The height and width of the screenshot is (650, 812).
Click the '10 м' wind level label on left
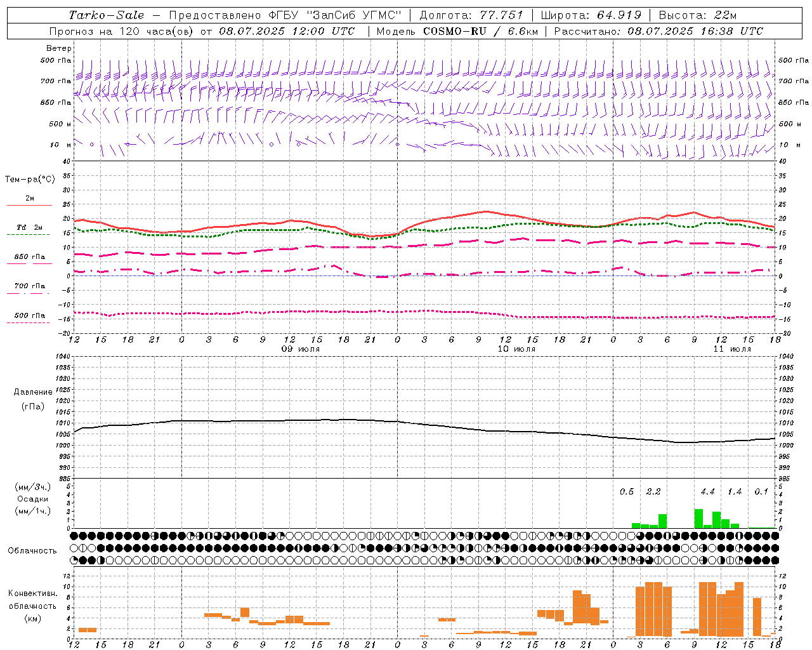pos(60,145)
